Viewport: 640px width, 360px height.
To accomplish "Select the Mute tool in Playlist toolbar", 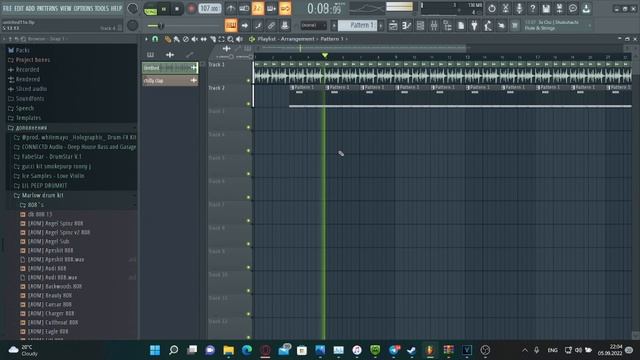I will click(x=195, y=39).
